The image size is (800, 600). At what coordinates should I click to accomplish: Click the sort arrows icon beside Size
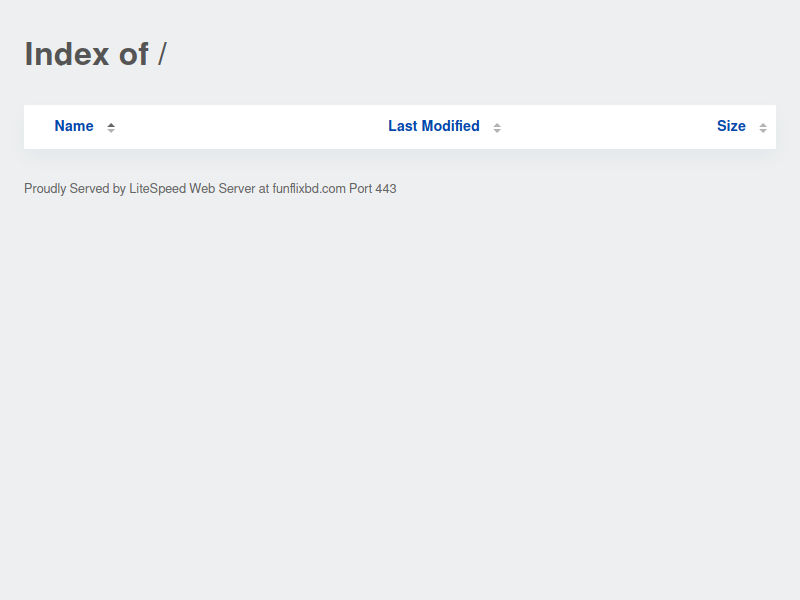(763, 128)
